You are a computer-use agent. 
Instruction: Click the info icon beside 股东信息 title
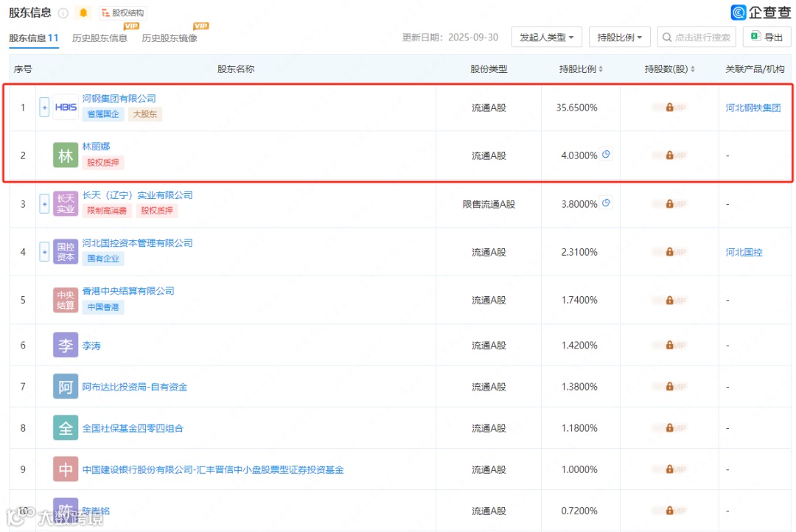(63, 13)
